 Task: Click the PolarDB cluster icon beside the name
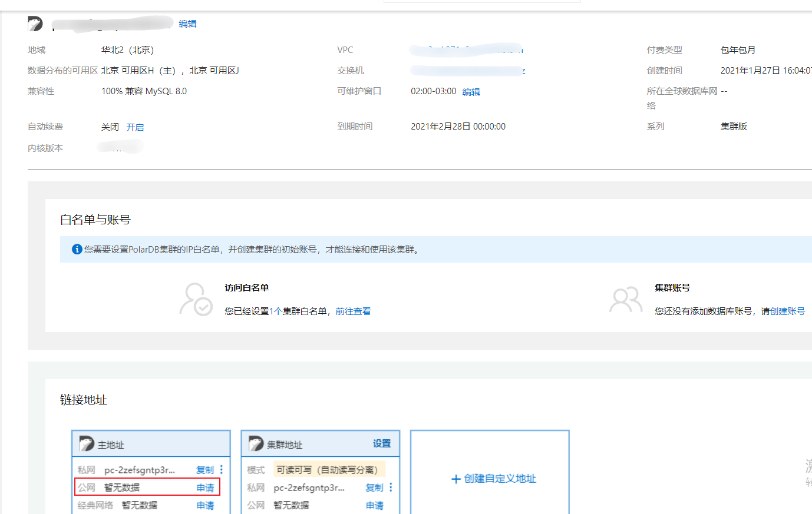tap(35, 24)
